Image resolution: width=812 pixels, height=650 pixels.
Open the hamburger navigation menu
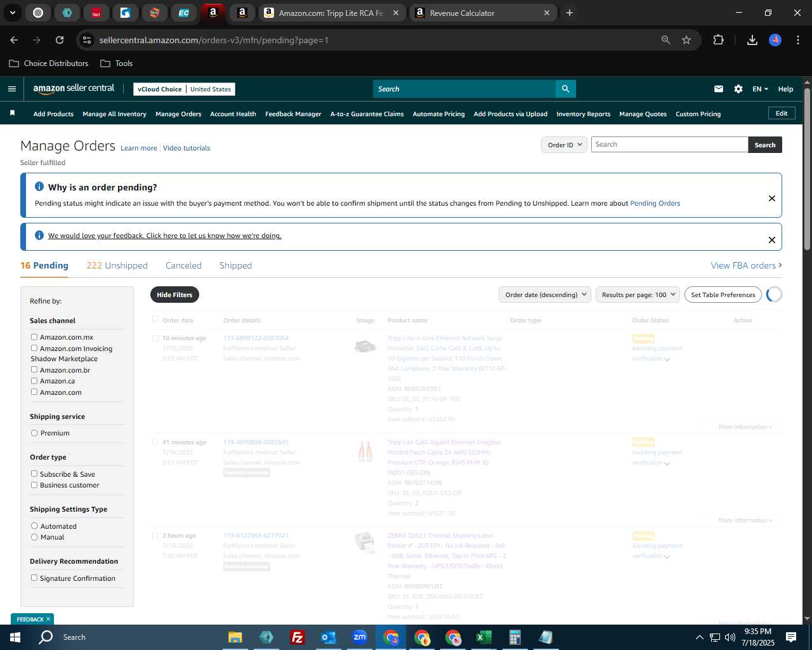point(12,89)
